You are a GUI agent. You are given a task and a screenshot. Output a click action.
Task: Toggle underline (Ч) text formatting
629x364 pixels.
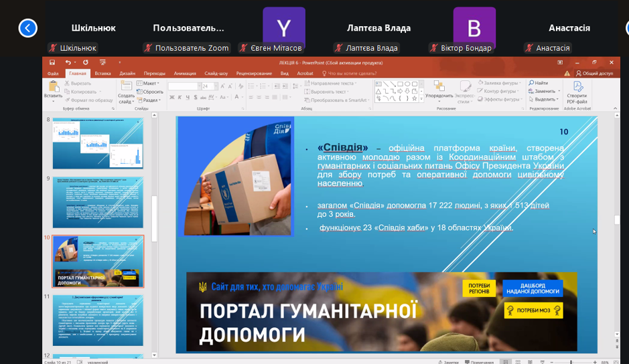tap(189, 98)
